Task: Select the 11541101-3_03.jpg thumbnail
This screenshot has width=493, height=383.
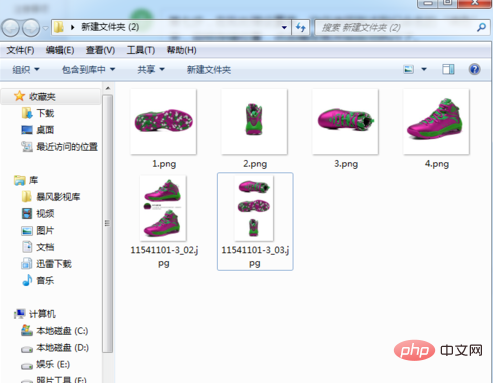Action: [x=254, y=208]
